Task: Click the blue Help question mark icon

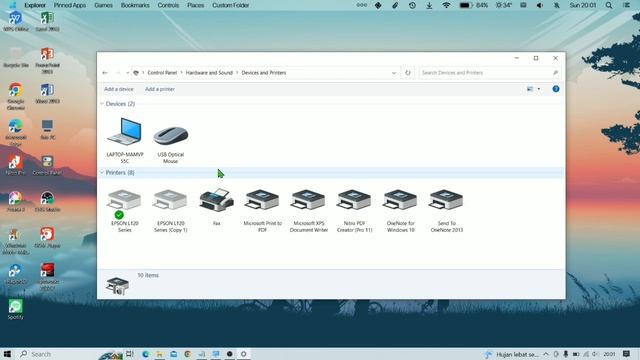Action: 556,89
